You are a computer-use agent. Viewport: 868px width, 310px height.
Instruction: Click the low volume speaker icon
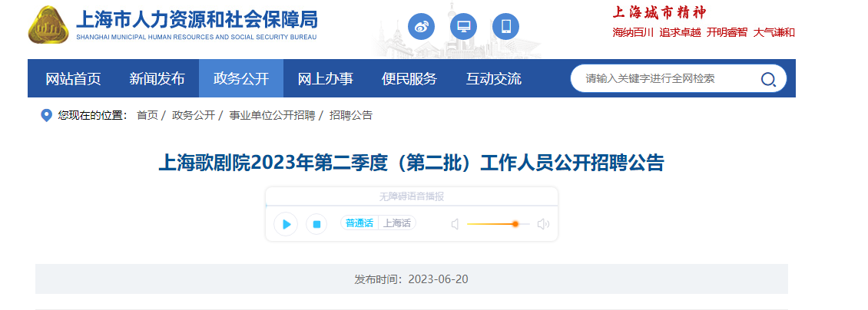455,224
